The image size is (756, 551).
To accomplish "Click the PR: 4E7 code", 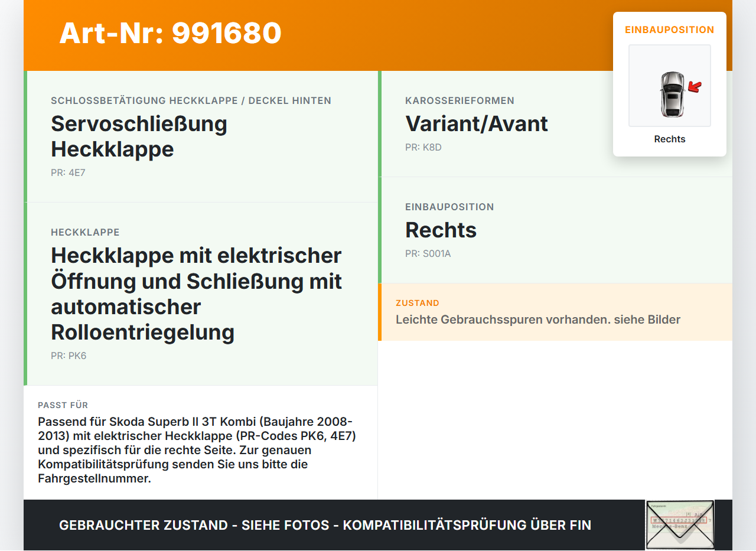I will (x=68, y=173).
